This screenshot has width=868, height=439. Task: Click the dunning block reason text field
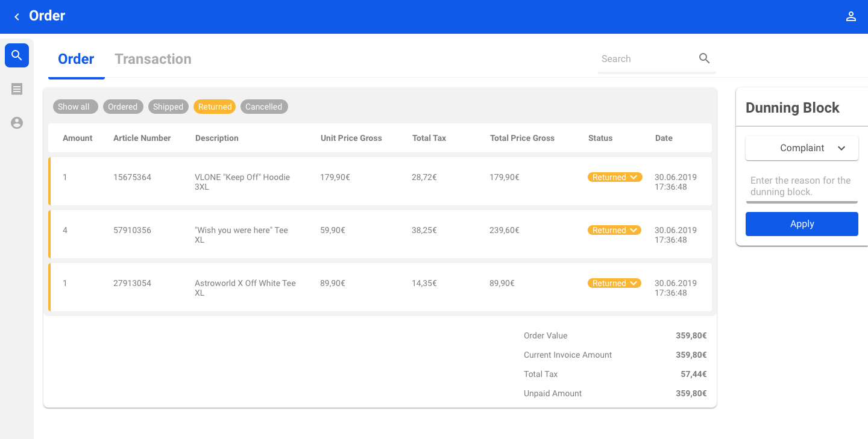pyautogui.click(x=801, y=186)
